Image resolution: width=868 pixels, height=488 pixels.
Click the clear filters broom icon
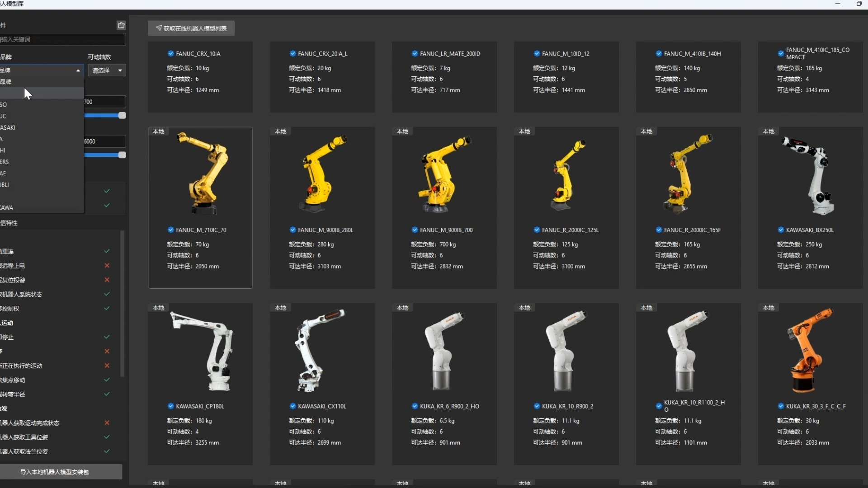(x=121, y=25)
